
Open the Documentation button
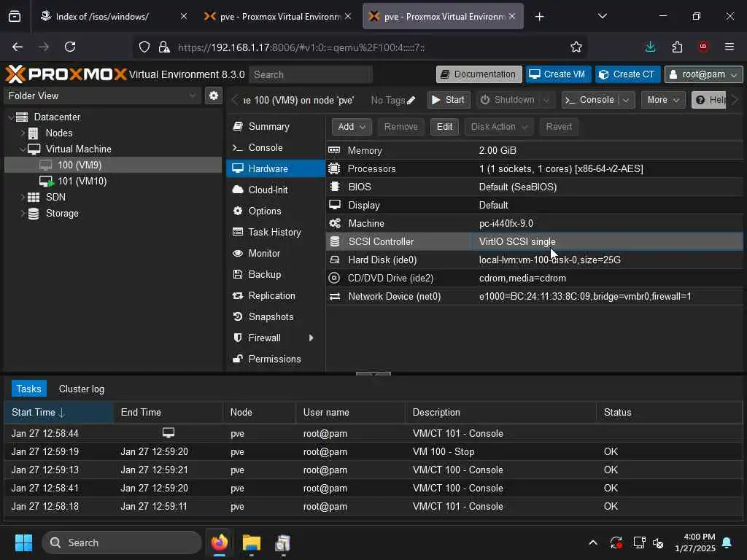479,74
